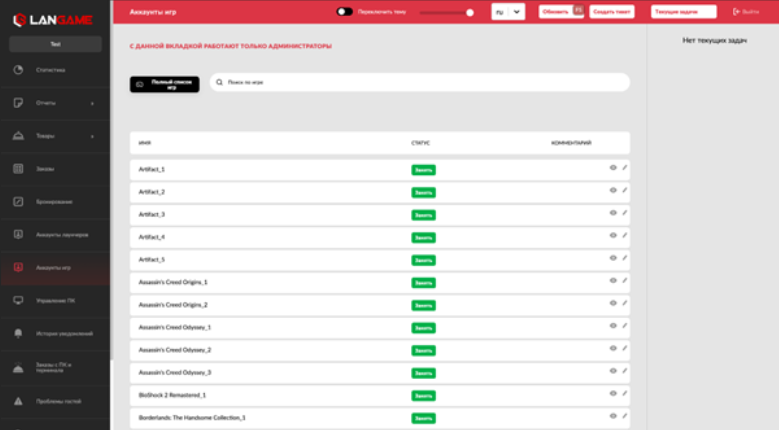Screen dimensions: 779x430
Task: Edit Artifact_4 with its pencil icon
Action: pos(624,235)
